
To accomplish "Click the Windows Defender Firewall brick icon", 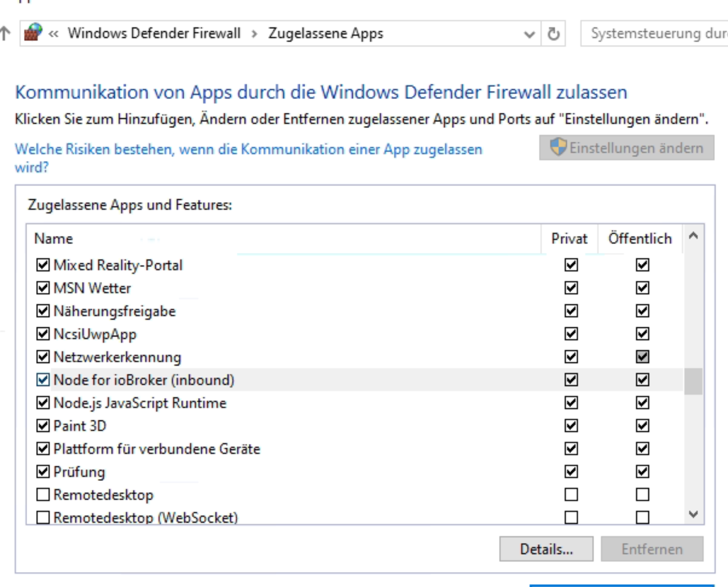I will (33, 33).
